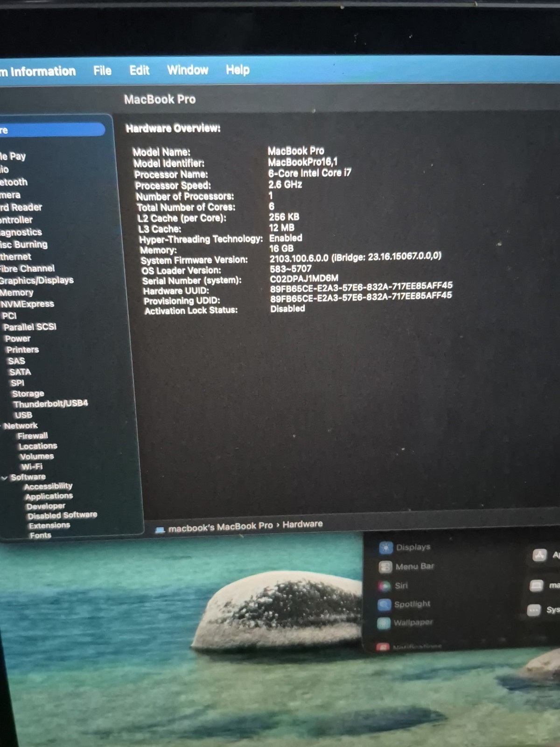Click the processor name 6-Core Intel Core i7
Image resolution: width=560 pixels, height=747 pixels.
[310, 173]
